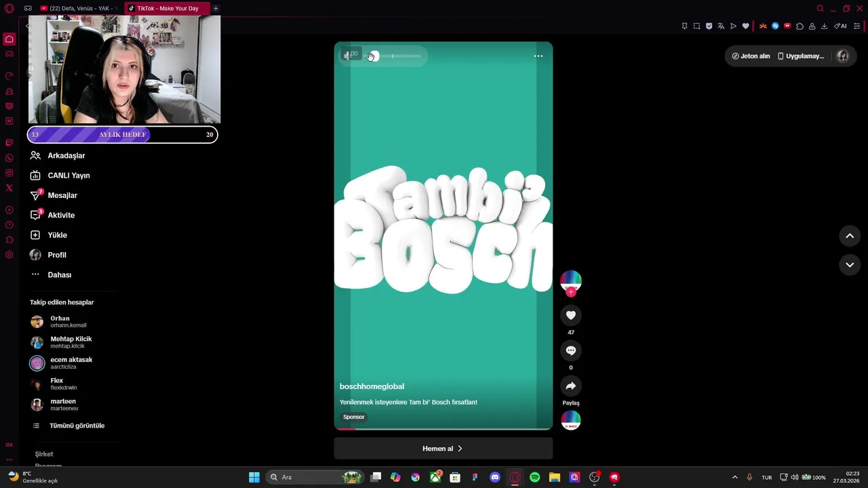The height and width of the screenshot is (488, 868).
Task: Open Spotify from the taskbar
Action: point(535,477)
